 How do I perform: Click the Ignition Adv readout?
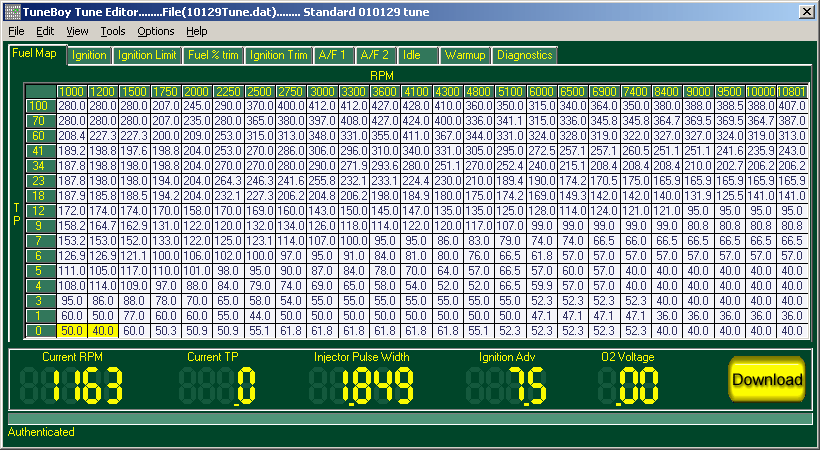point(507,386)
